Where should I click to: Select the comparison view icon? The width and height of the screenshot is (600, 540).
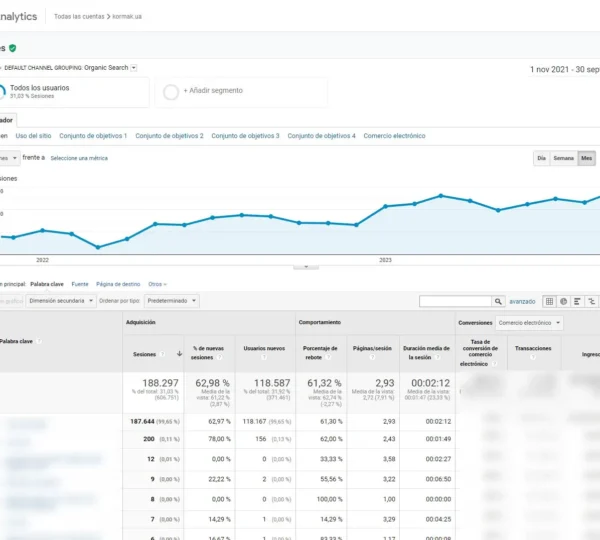point(593,301)
